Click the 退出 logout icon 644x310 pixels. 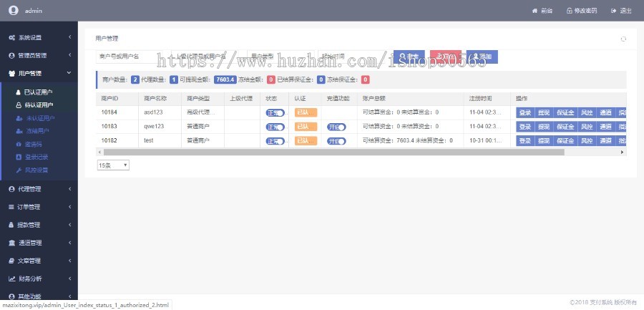614,11
